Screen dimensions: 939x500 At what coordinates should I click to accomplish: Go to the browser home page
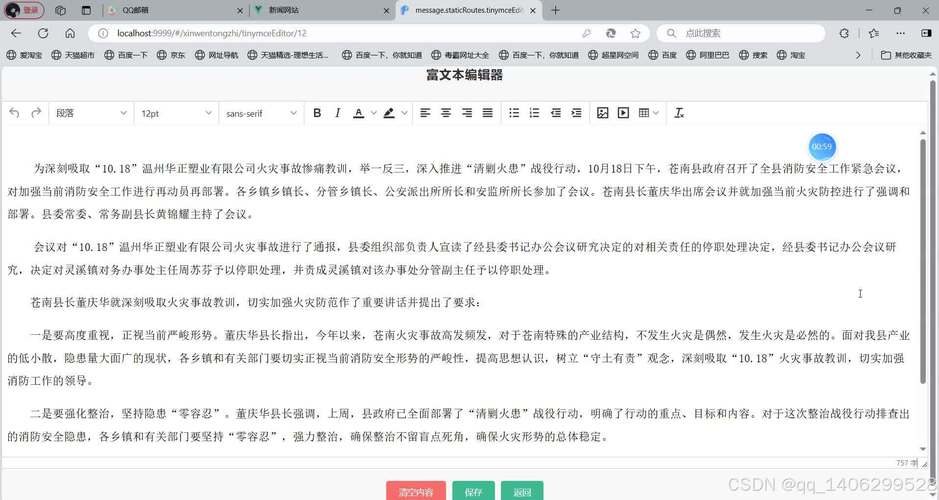[x=70, y=34]
